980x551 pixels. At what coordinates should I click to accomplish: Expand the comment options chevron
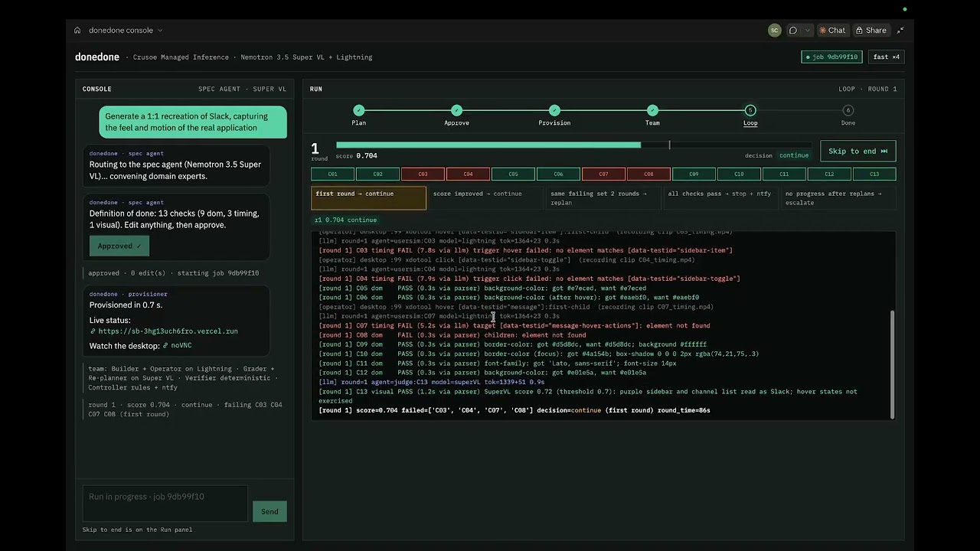click(808, 31)
